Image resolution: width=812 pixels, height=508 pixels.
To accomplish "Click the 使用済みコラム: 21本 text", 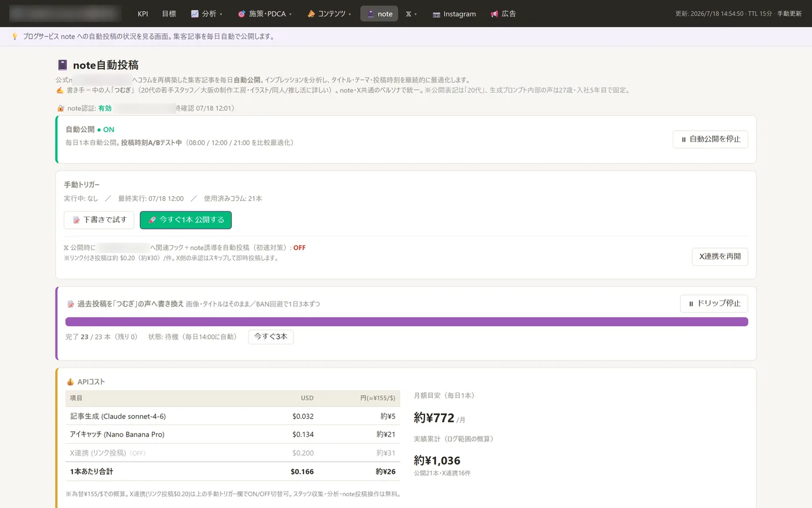I will tap(233, 199).
